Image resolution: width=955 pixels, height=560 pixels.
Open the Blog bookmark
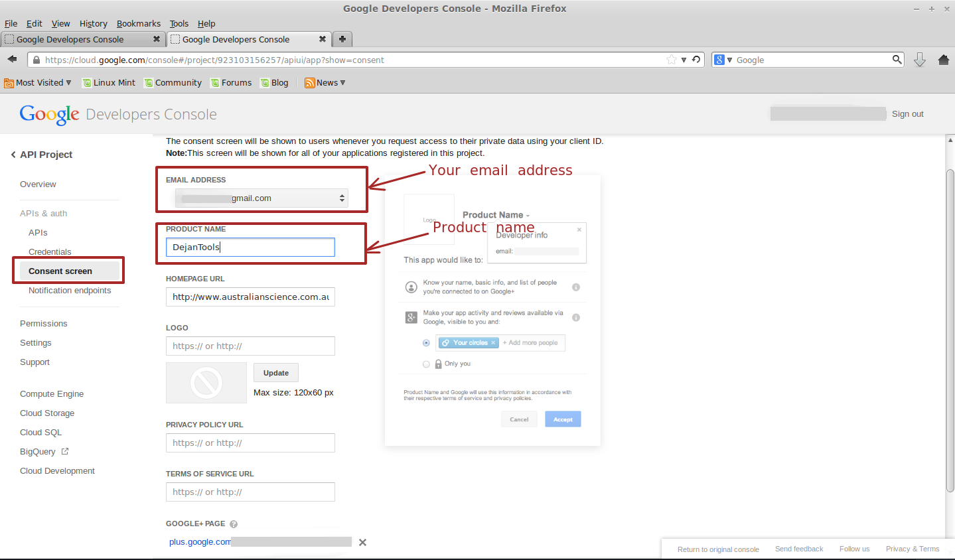275,83
